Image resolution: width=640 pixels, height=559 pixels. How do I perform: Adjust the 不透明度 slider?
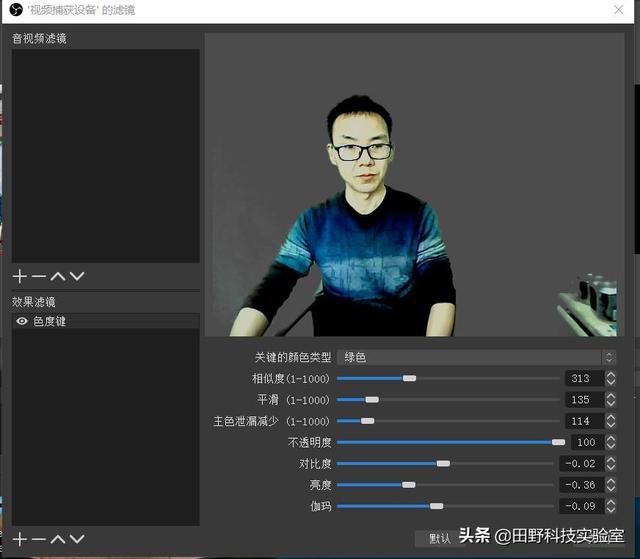click(451, 442)
